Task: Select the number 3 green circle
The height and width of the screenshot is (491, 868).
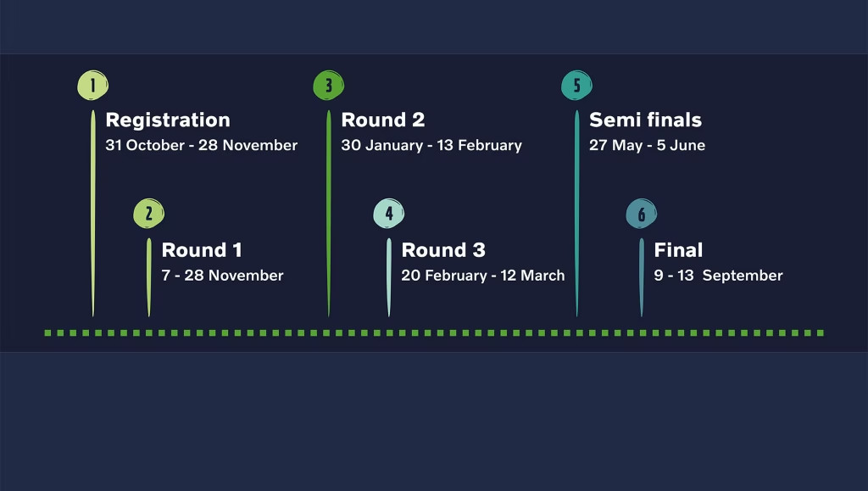Action: (x=329, y=86)
